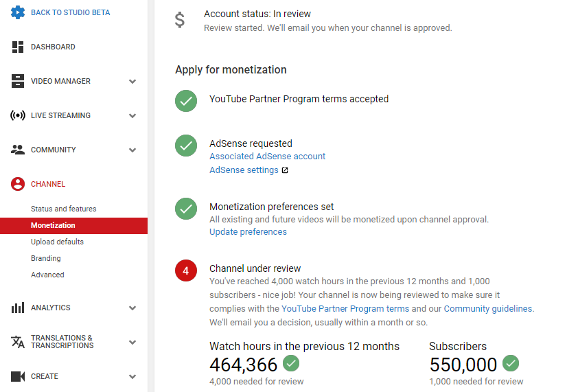578x392 pixels.
Task: Click the green check by Partner Program terms
Action: tap(186, 101)
